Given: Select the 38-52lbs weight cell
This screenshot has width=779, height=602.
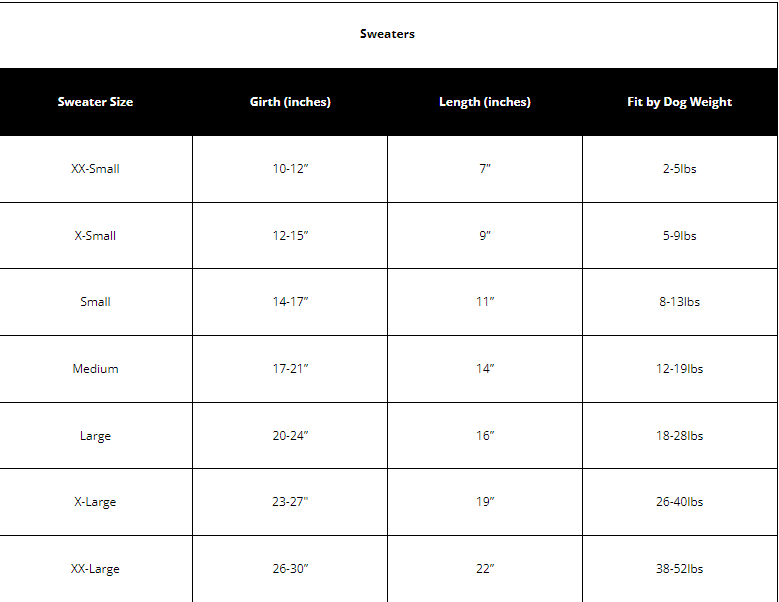Looking at the screenshot, I should (680, 569).
